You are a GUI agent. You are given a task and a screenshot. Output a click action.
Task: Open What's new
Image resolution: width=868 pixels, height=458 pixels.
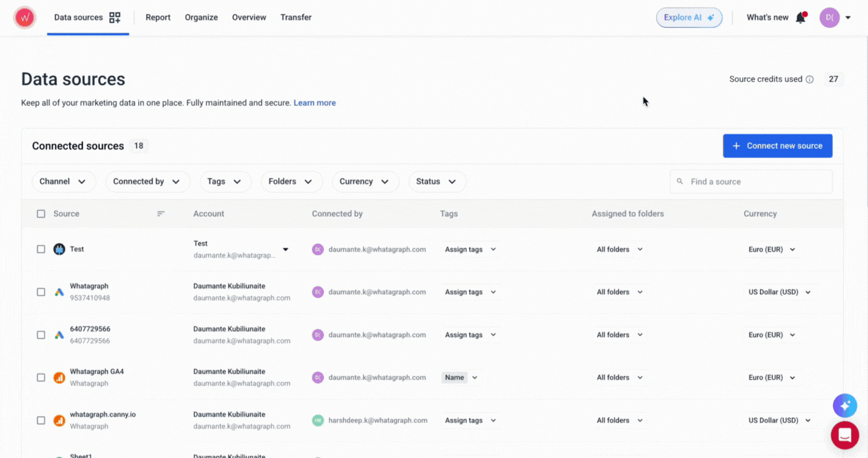(x=767, y=18)
